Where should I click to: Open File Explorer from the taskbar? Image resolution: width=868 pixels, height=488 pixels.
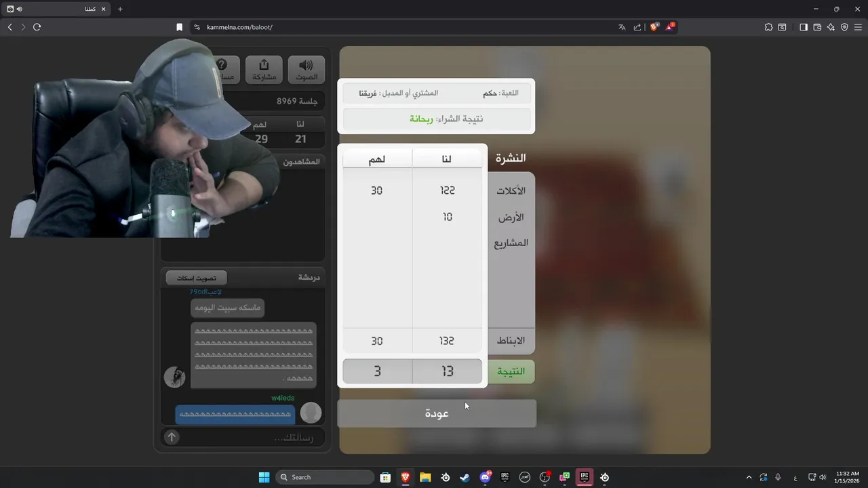point(425,477)
